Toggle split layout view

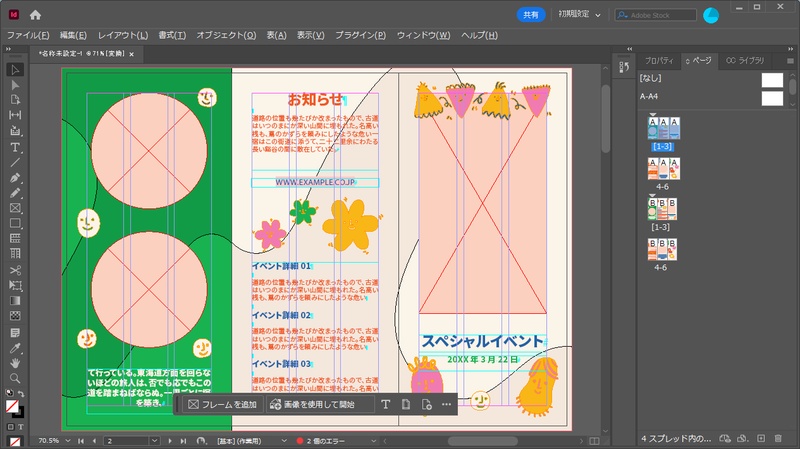[594, 441]
